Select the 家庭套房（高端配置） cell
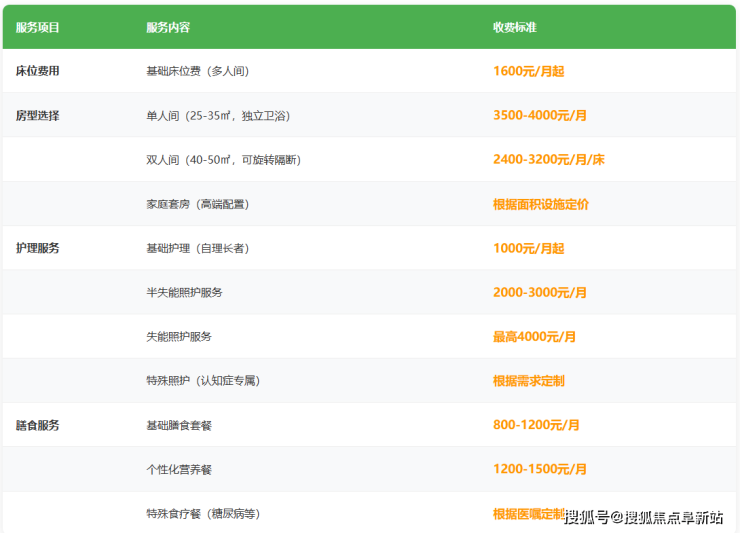Image resolution: width=740 pixels, height=533 pixels. (x=197, y=204)
